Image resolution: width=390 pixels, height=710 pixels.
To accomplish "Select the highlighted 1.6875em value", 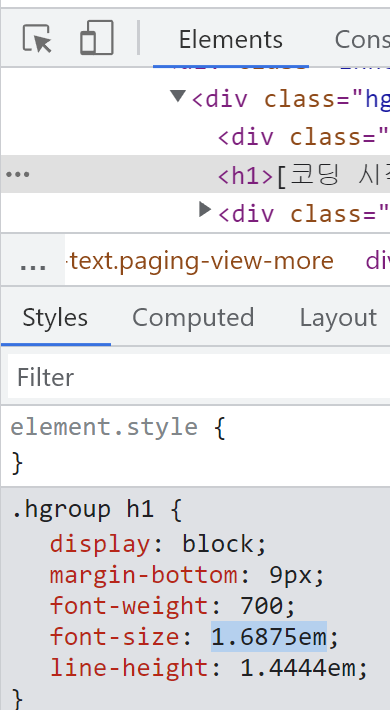I will pos(269,637).
